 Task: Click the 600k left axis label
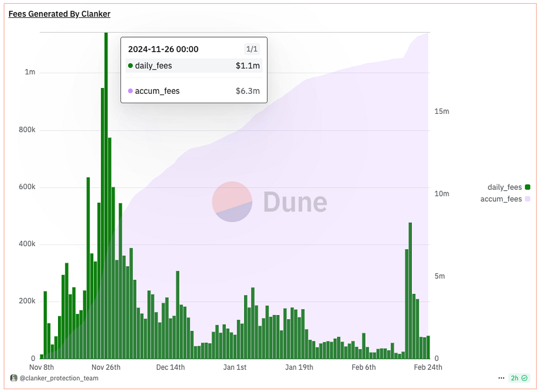coord(27,187)
